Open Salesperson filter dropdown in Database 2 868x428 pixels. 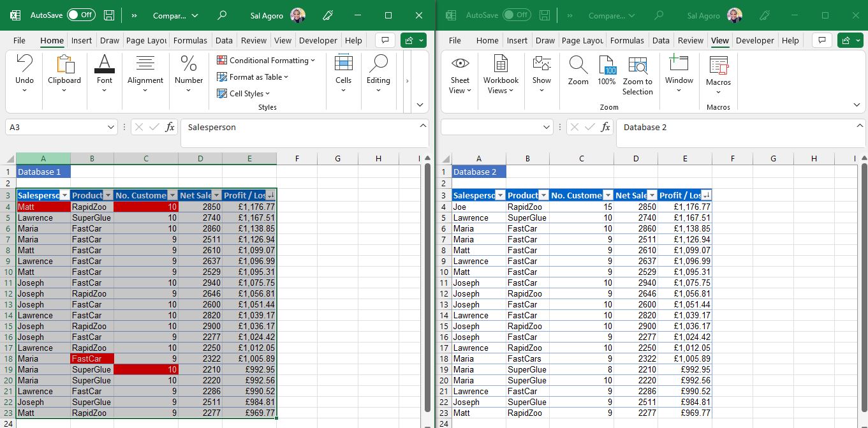click(500, 196)
